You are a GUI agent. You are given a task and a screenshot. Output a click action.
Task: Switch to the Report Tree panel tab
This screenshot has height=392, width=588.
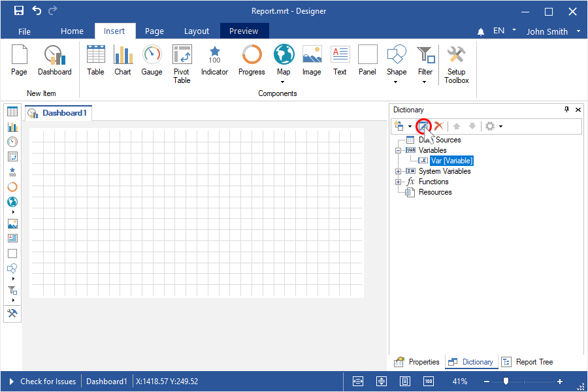[x=527, y=362]
